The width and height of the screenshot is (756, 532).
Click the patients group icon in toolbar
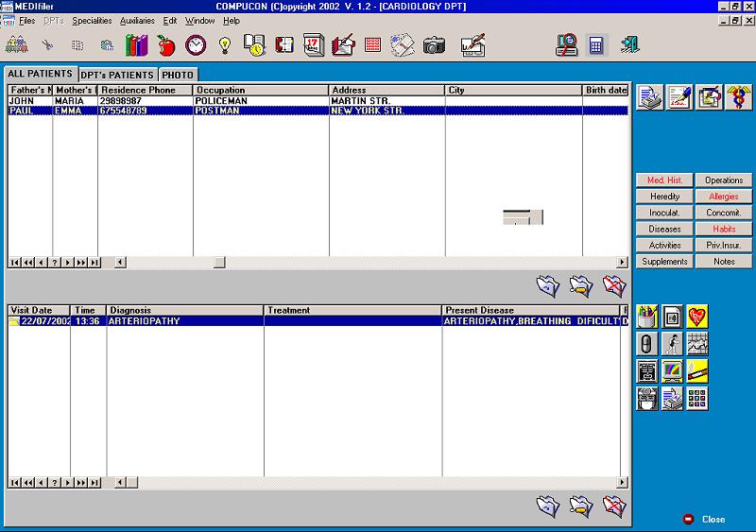16,45
